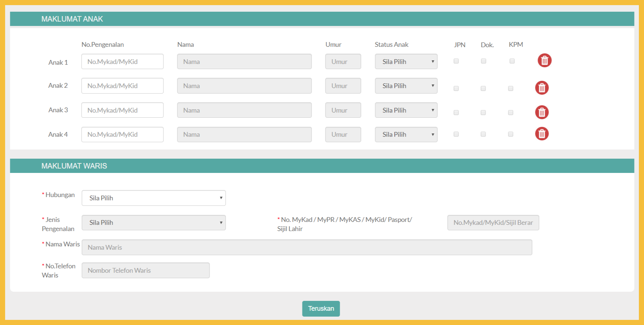The height and width of the screenshot is (325, 644).
Task: Expand the Status Anak dropdown for Anak 3
Action: click(x=406, y=110)
